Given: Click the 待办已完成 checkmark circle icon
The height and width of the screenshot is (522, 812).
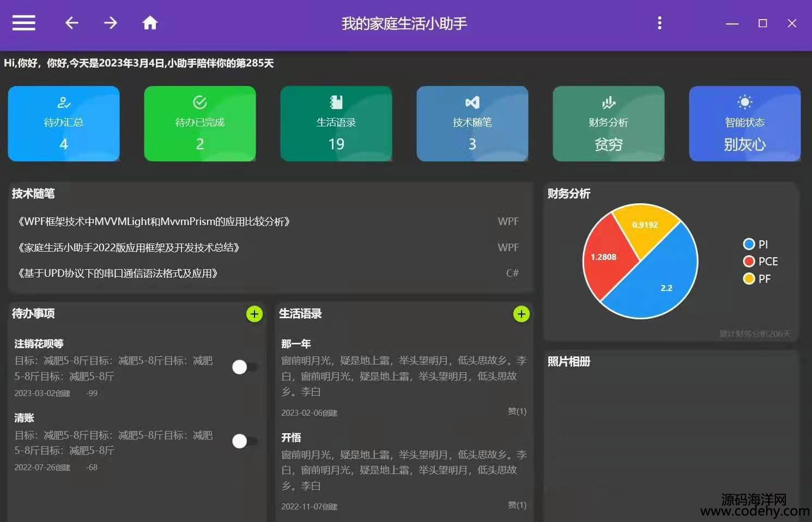Looking at the screenshot, I should (200, 102).
